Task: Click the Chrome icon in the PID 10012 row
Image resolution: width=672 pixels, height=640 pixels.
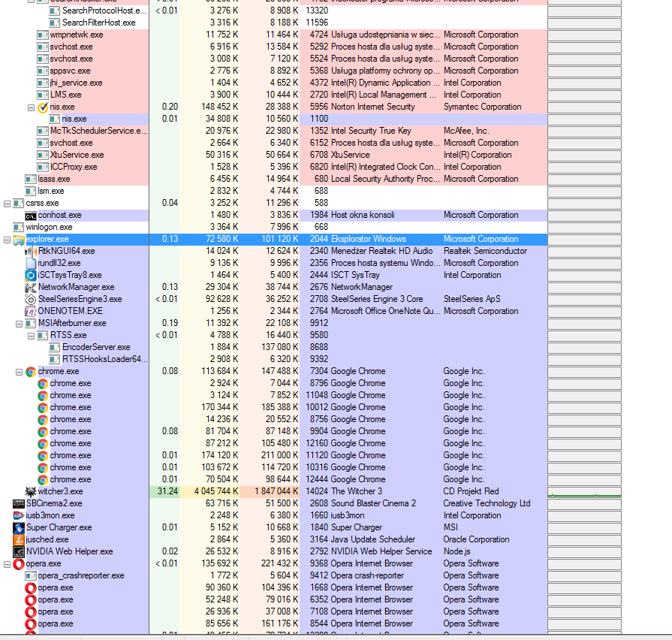Action: click(x=43, y=408)
